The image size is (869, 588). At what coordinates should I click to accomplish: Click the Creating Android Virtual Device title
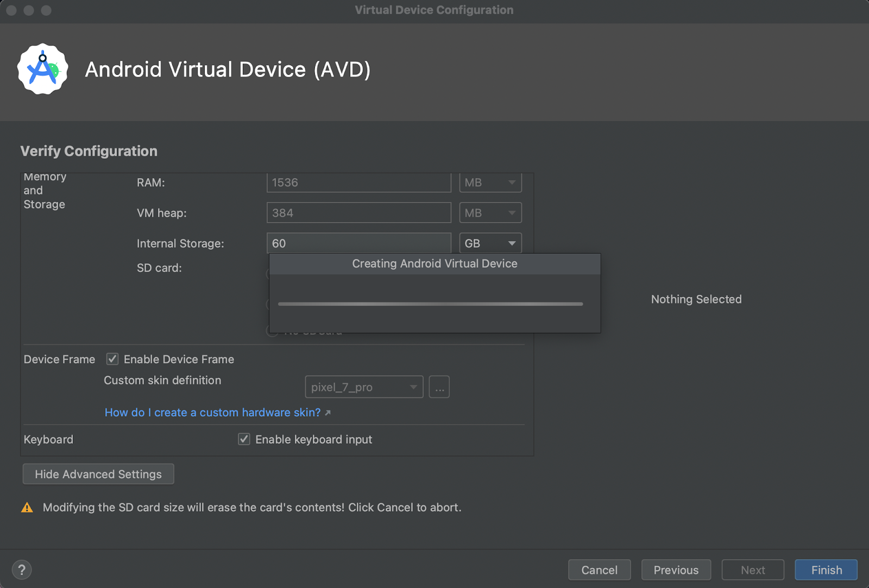[x=434, y=263]
